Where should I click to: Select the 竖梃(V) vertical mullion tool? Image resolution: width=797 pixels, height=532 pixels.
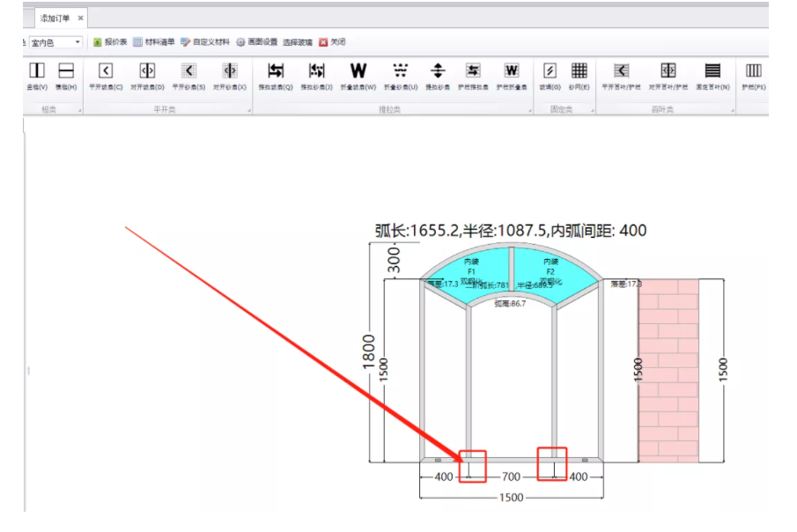coord(36,75)
